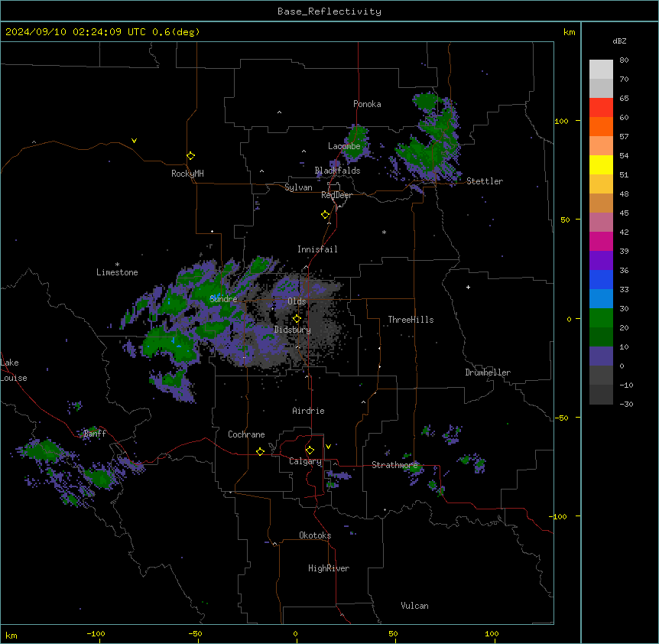The image size is (659, 644).
Task: Click the 80 value in the dBZ legend
Action: (624, 60)
